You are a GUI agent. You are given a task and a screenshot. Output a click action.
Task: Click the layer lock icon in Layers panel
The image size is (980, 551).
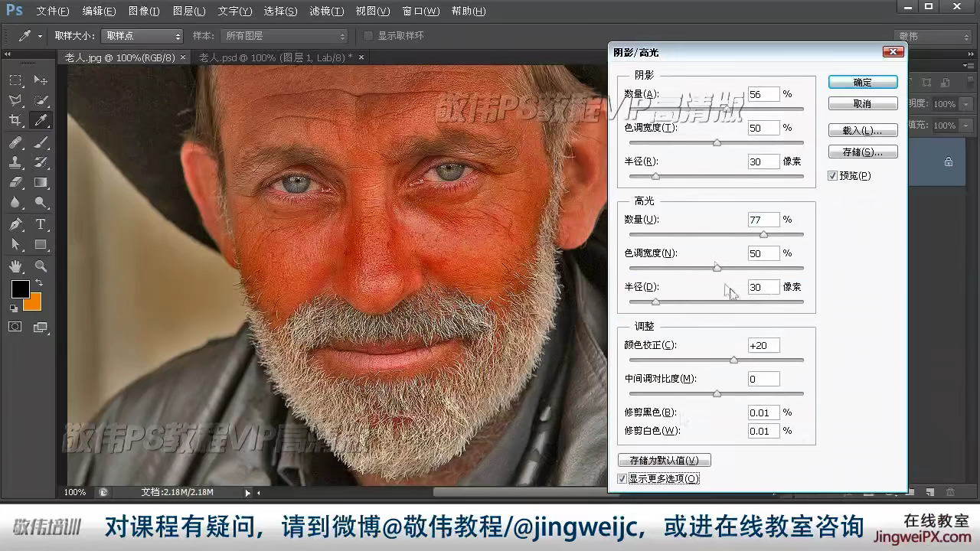[x=949, y=161]
